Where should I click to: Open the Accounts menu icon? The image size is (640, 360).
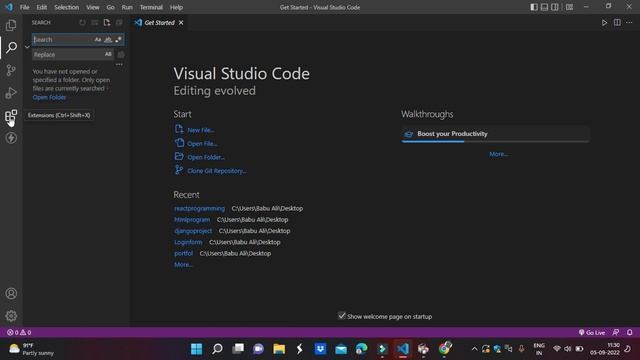coord(11,293)
